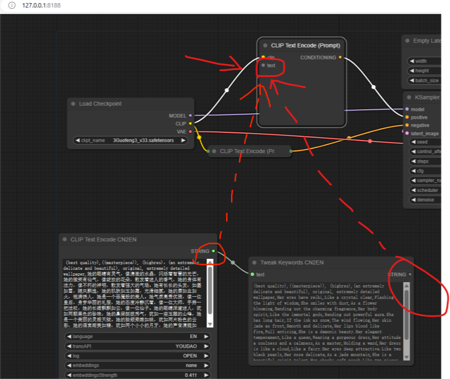Screen dimensions: 450x379
Task: Click the sampler_name left arrow on KSampler
Action: [414, 180]
